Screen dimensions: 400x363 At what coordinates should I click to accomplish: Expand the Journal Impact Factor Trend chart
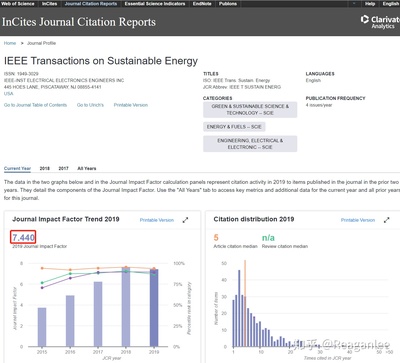click(x=185, y=220)
